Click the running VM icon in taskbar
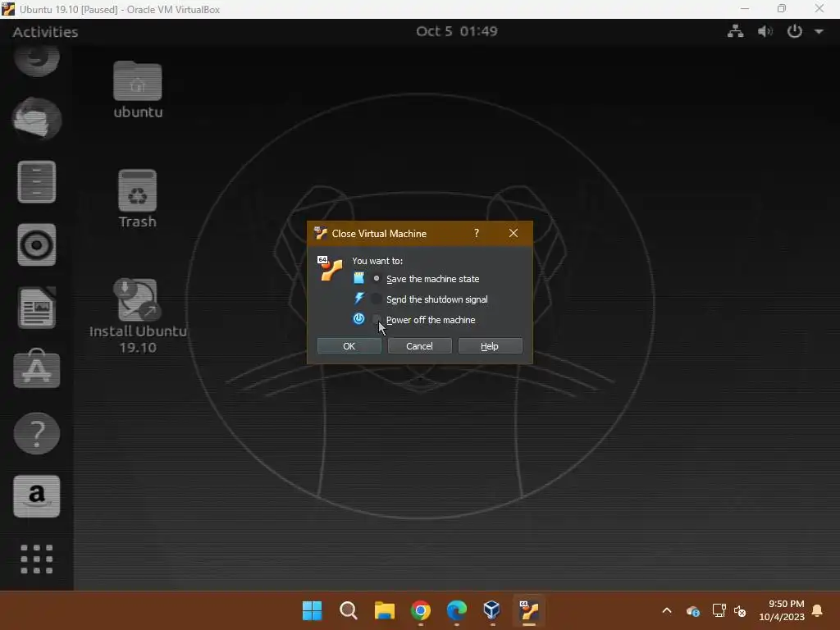Viewport: 840px width, 630px height. (529, 610)
